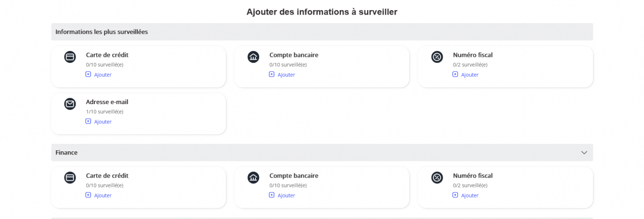The width and height of the screenshot is (644, 219).
Task: Click Numéro fiscal icon in top section
Action: (437, 57)
